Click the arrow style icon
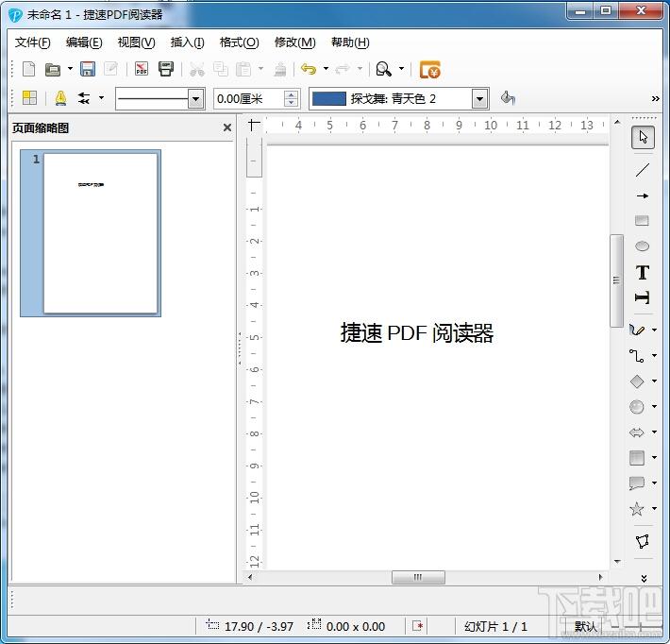Screen dimensions: 670x644 [84, 98]
